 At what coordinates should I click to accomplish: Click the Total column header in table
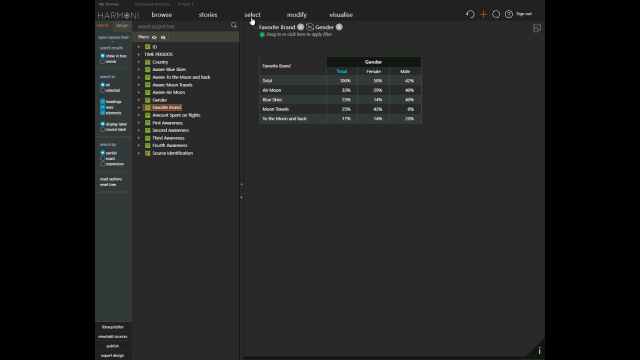tap(342, 71)
